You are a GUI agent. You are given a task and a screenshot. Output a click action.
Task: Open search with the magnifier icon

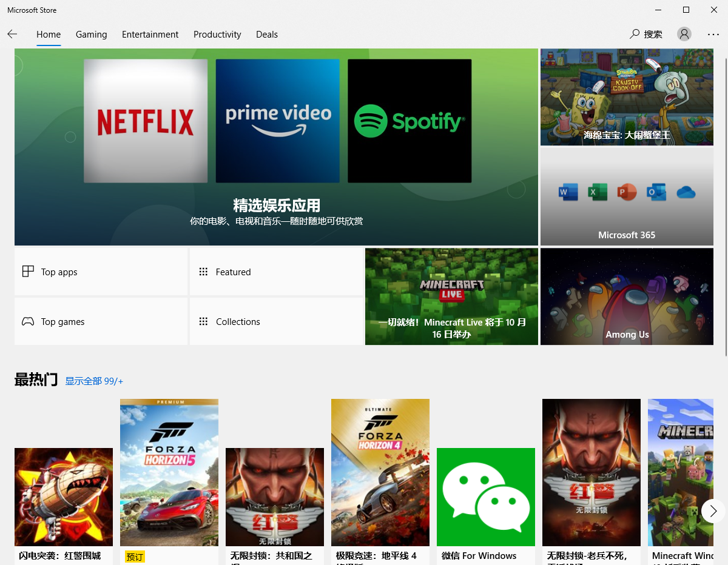634,34
